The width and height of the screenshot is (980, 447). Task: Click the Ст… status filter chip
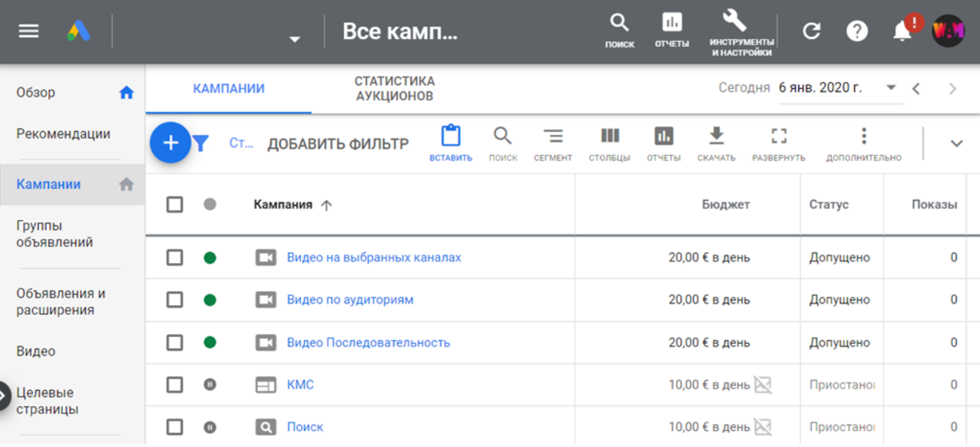coord(241,143)
